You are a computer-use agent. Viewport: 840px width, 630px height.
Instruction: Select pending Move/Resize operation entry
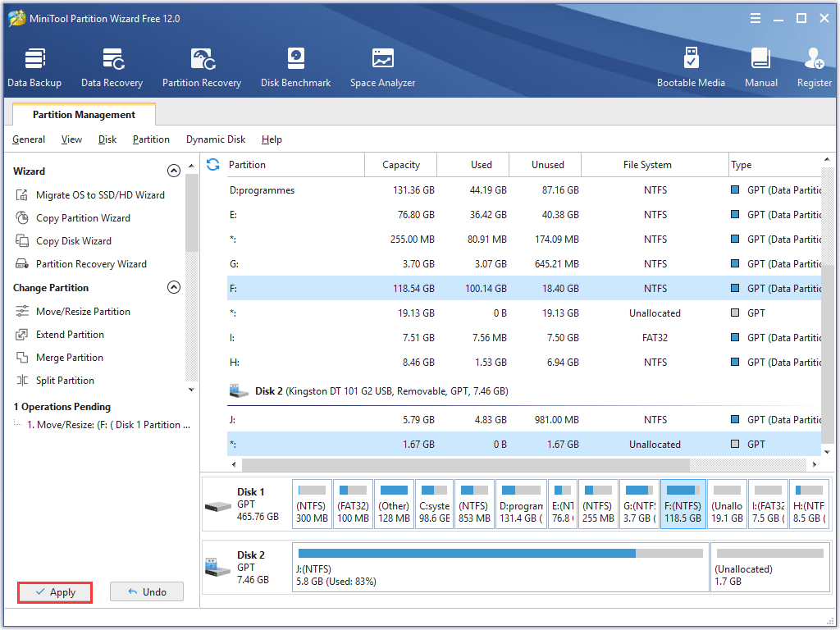pos(108,425)
